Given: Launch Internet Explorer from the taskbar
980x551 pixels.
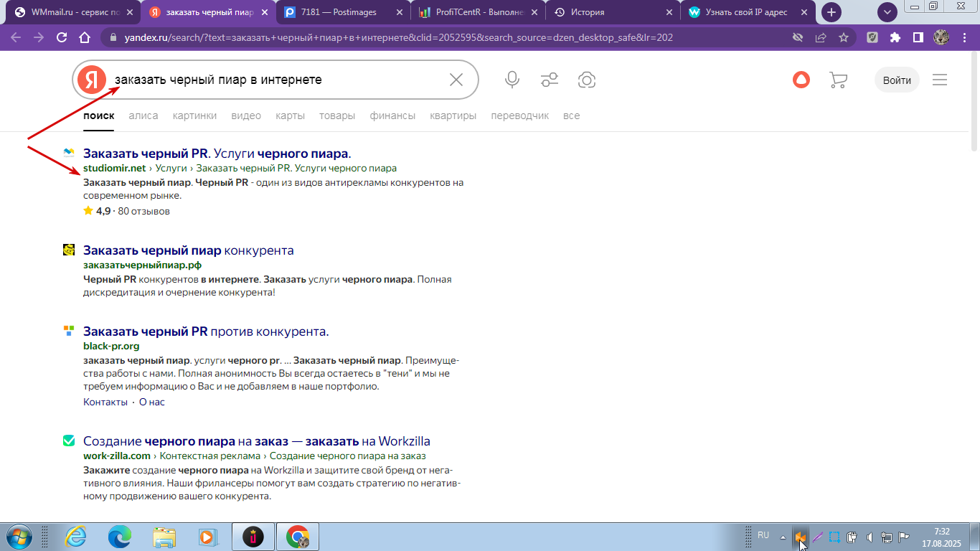Looking at the screenshot, I should coord(76,537).
